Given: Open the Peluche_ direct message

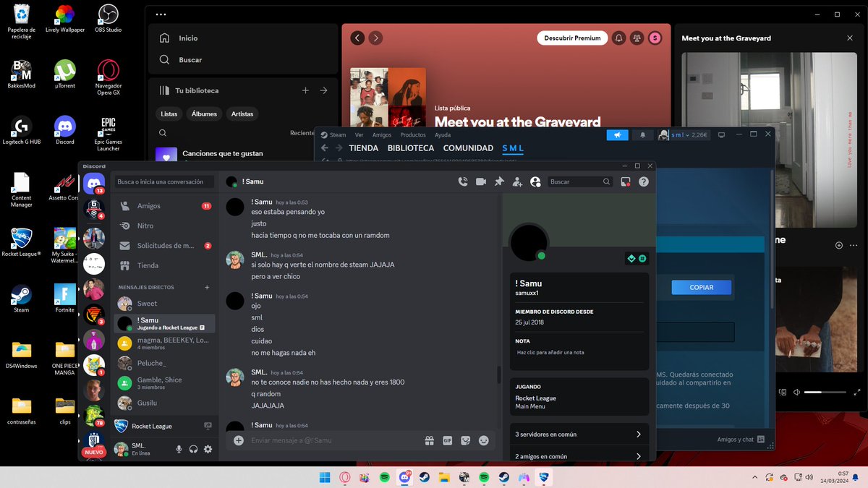Looking at the screenshot, I should pos(165,363).
